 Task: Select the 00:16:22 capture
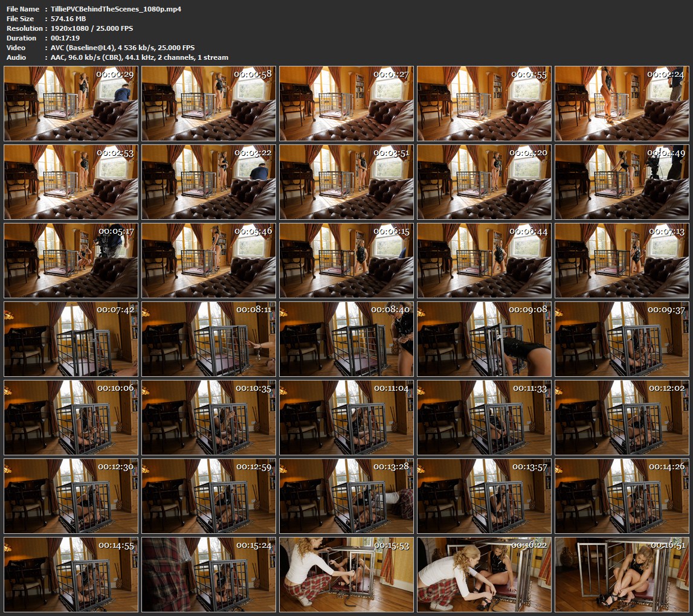point(485,574)
